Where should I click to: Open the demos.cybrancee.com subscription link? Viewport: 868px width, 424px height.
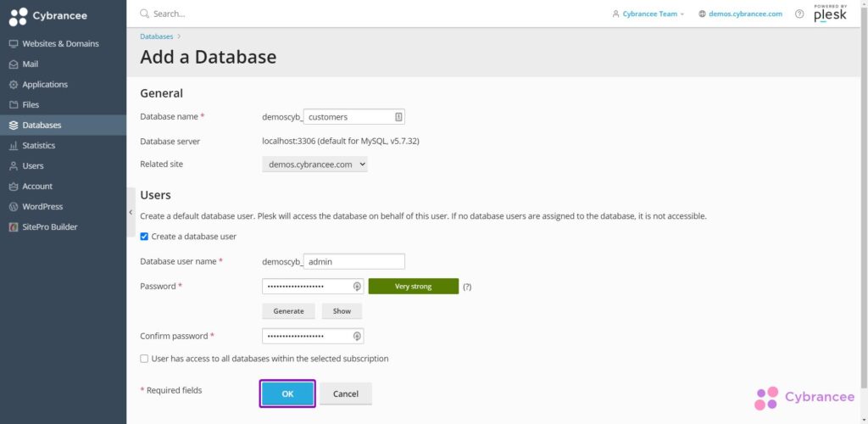click(x=741, y=14)
